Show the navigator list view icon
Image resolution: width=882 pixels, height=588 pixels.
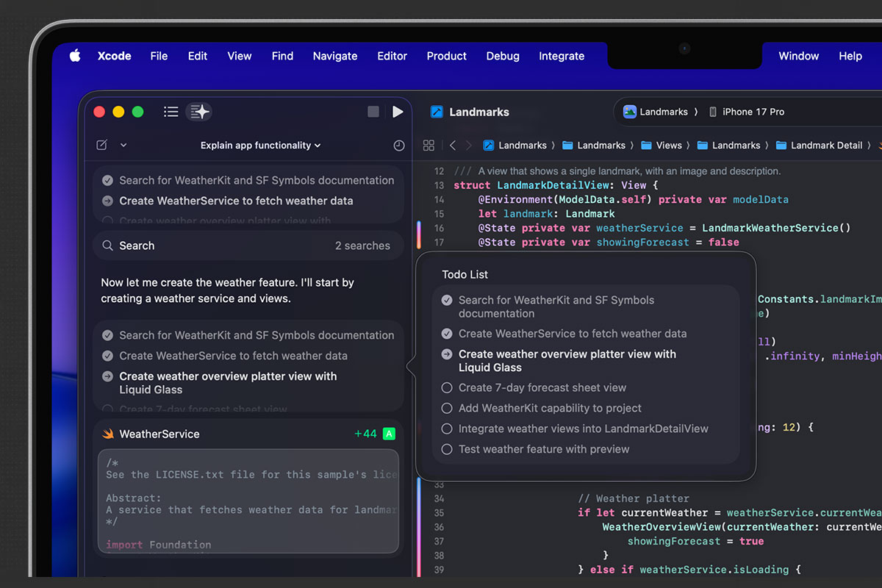(x=171, y=112)
